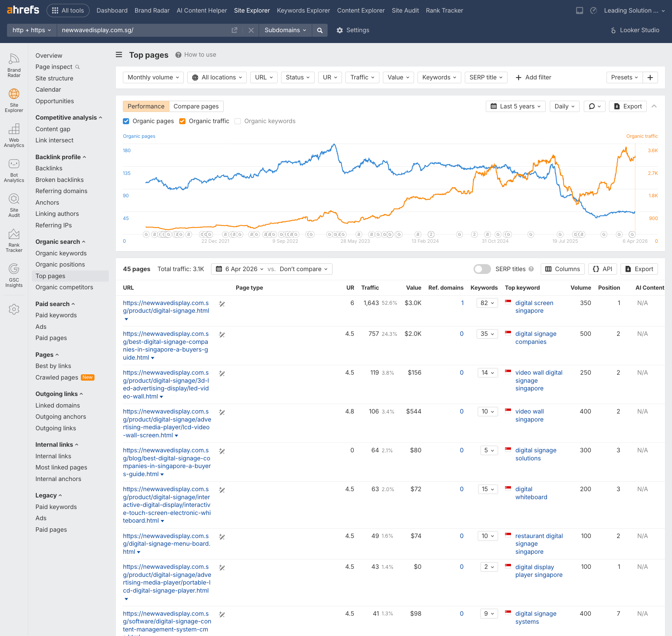Screen dimensions: 672x636
Task: Clear the URL with the X icon
Action: point(251,30)
